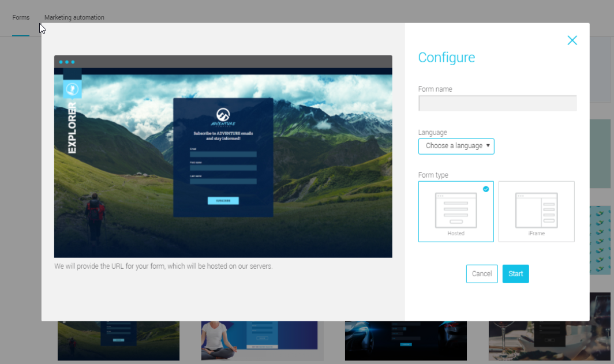The width and height of the screenshot is (614, 364).
Task: Click the Subscribe button in the form preview
Action: click(x=223, y=201)
